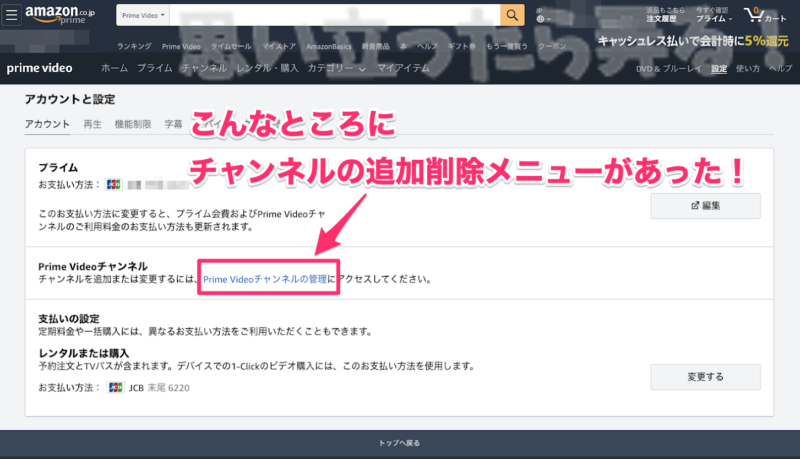
Task: Click the 編集 button for プライム payment
Action: tap(705, 206)
